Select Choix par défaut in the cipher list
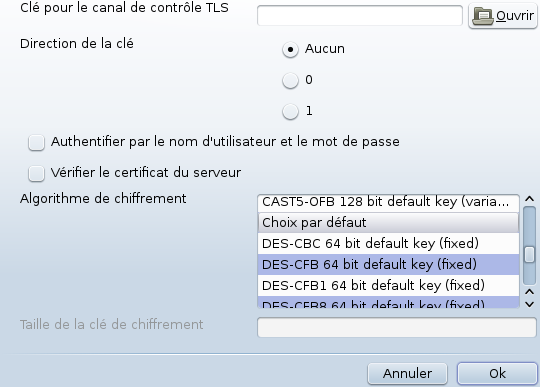540x387 pixels. tap(388, 222)
